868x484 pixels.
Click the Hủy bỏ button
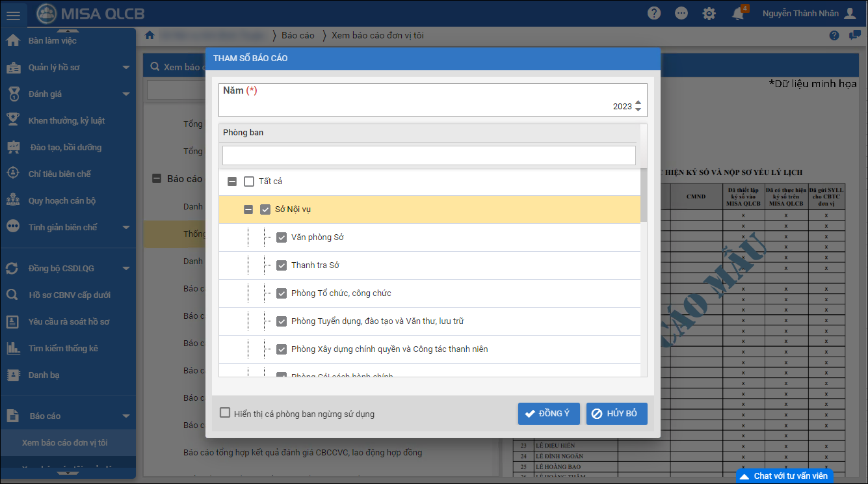pos(616,414)
